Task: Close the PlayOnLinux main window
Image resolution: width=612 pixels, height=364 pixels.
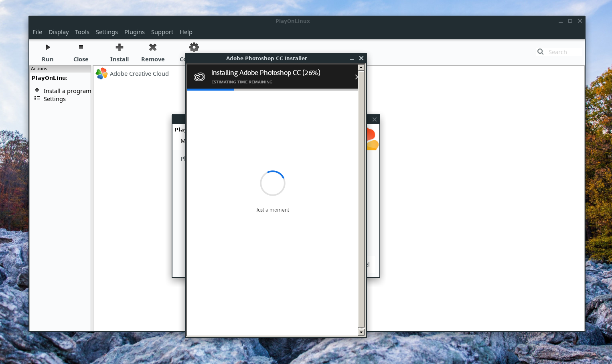Action: 580,21
